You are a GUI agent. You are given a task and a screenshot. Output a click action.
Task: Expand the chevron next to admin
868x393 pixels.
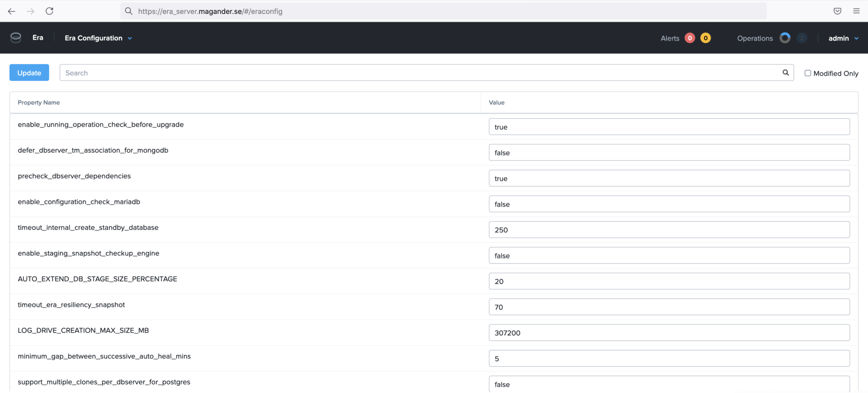(x=857, y=38)
